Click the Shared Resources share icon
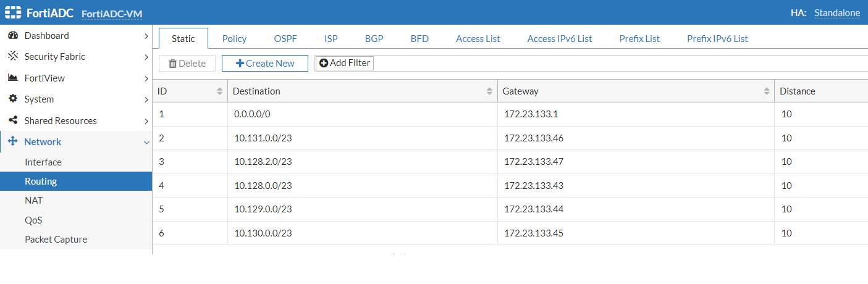The height and width of the screenshot is (284, 868). pyautogui.click(x=12, y=121)
